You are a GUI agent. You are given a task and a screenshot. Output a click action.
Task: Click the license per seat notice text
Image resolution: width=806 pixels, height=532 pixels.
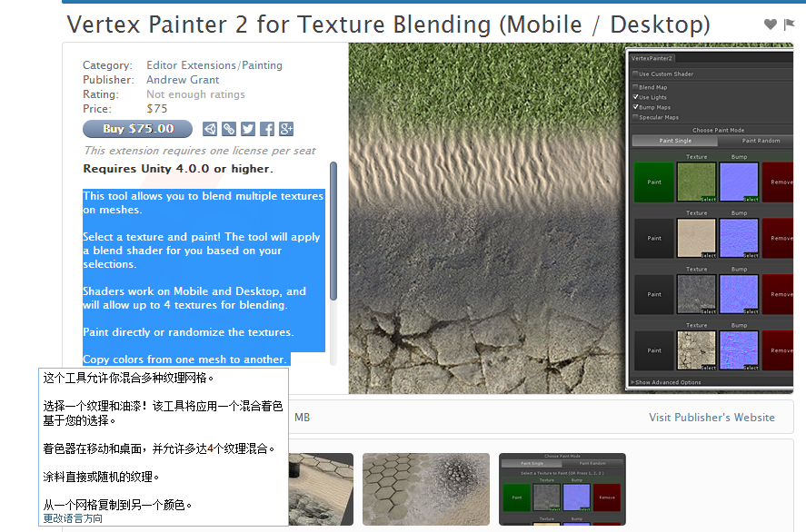(x=199, y=151)
